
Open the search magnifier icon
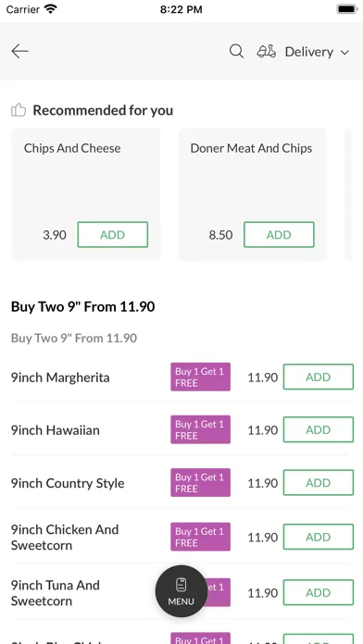pyautogui.click(x=236, y=52)
